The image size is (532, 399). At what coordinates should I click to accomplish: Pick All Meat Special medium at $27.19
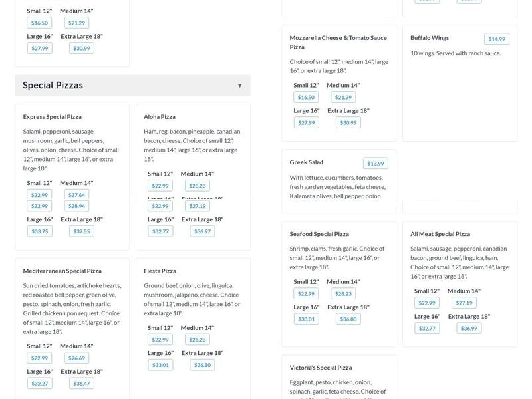[x=464, y=303]
